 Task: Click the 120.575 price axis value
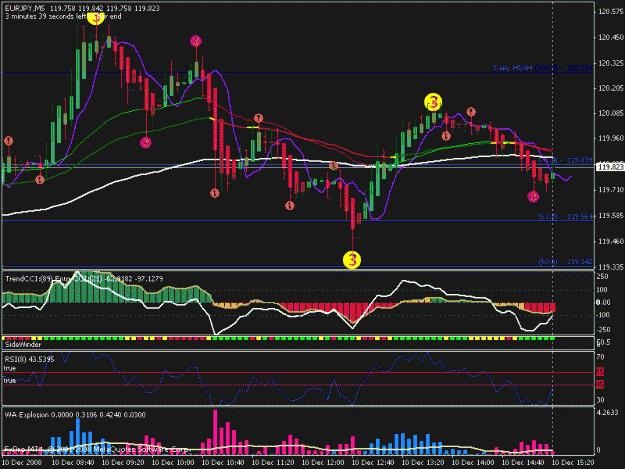coord(611,12)
